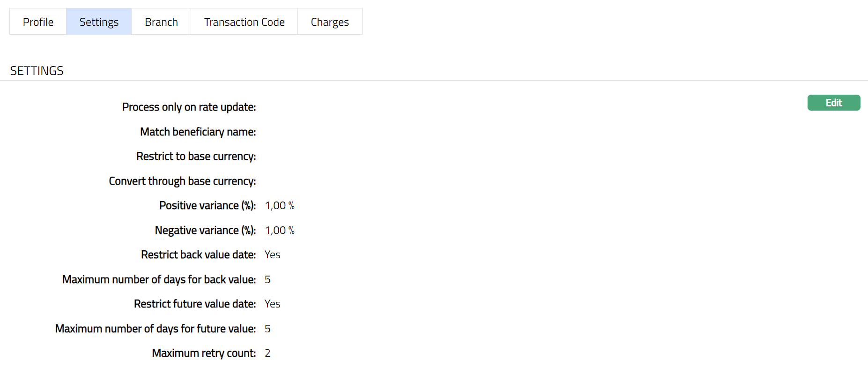868x367 pixels.
Task: Click the 'Maximum retry count' label
Action: click(204, 353)
